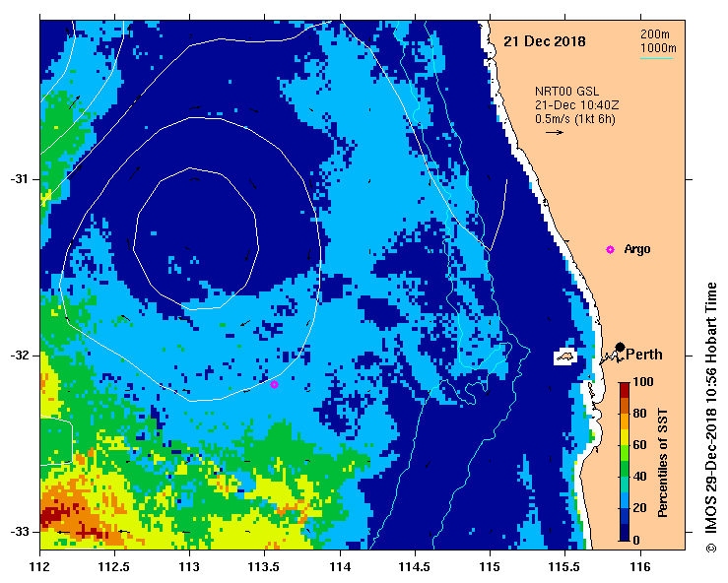The height and width of the screenshot is (583, 728).
Task: Click the colorbar tick label '100'
Action: [643, 382]
